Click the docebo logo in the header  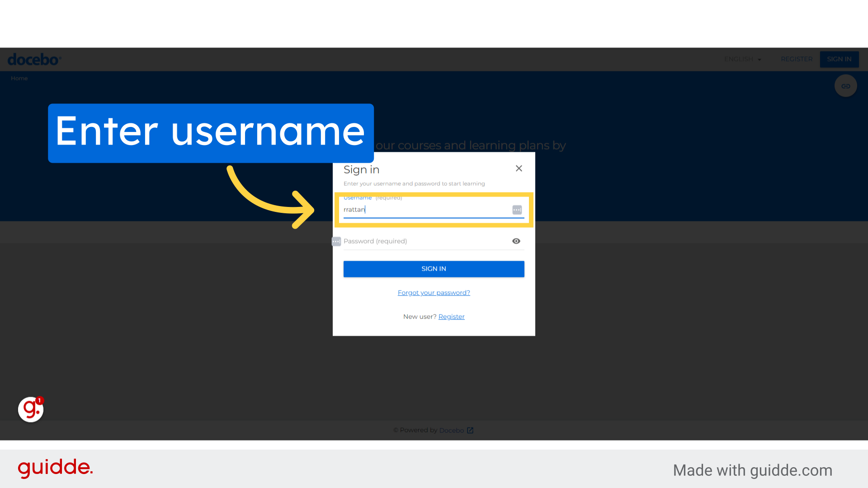pyautogui.click(x=33, y=59)
